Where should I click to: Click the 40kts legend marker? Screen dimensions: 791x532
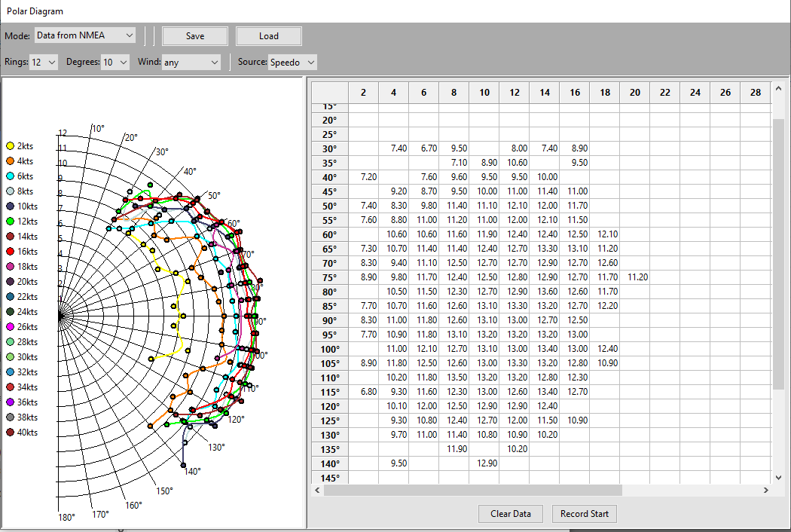click(x=11, y=433)
